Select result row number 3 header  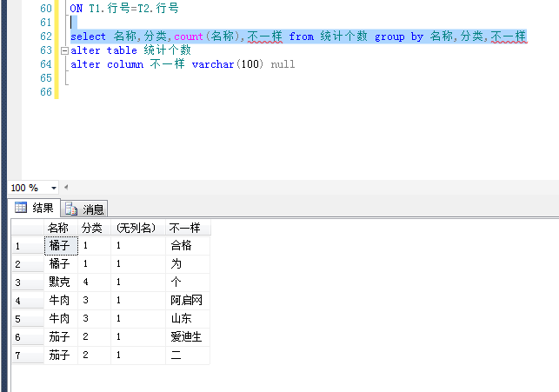click(28, 282)
